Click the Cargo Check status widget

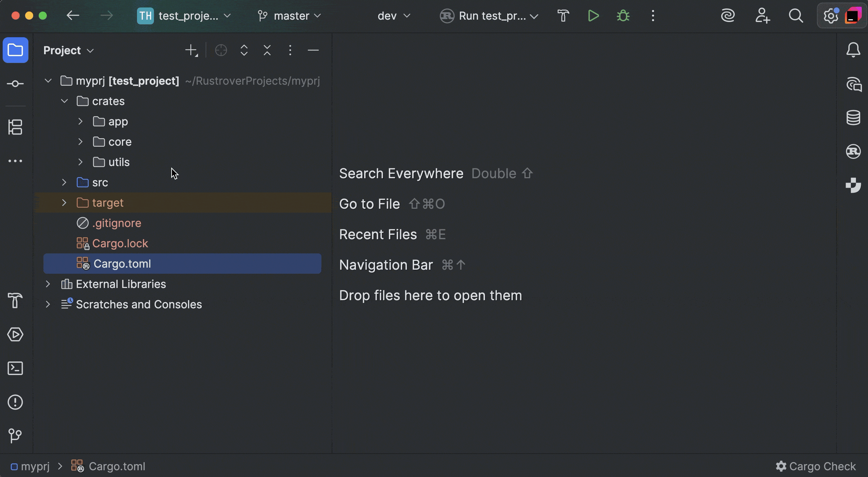[x=816, y=466]
